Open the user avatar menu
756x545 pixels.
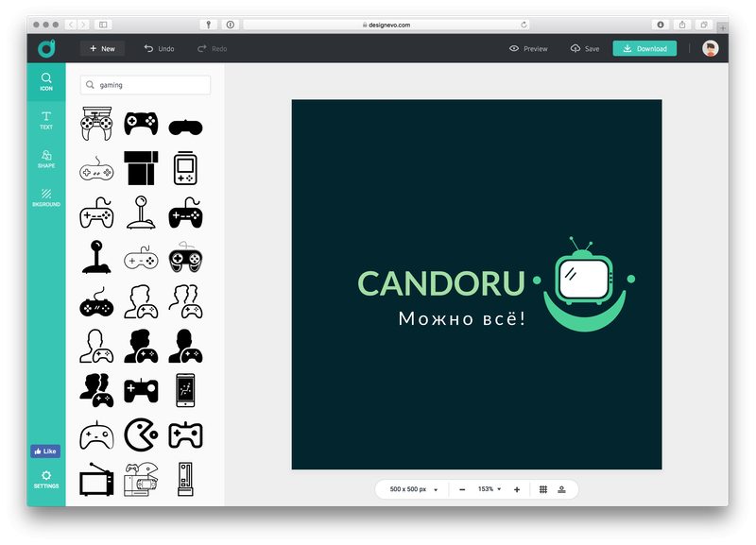tap(711, 48)
